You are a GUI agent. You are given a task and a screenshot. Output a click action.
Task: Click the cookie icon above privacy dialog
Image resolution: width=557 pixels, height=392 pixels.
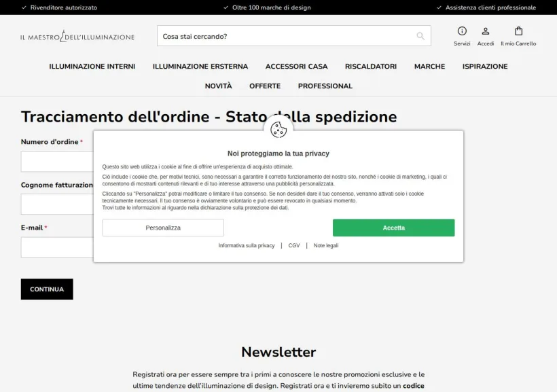(x=278, y=129)
